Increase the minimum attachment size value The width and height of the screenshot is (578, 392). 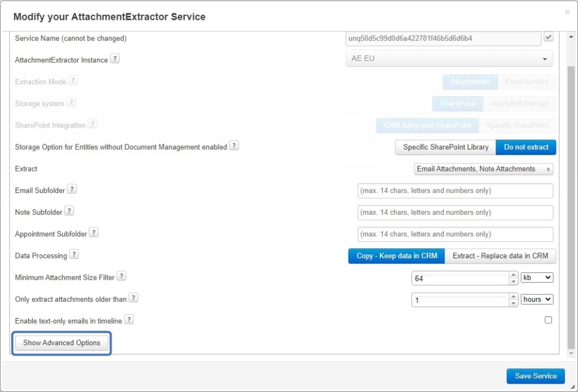(x=514, y=275)
